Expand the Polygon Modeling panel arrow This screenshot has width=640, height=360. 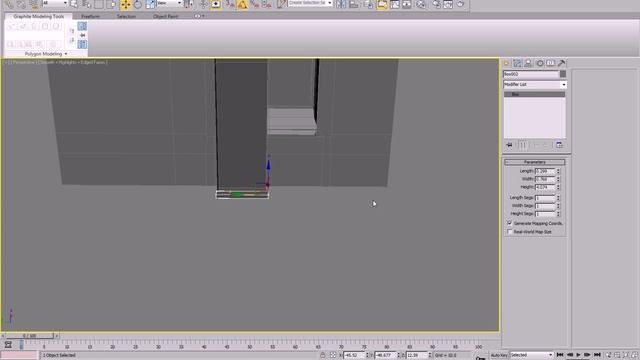(66, 54)
